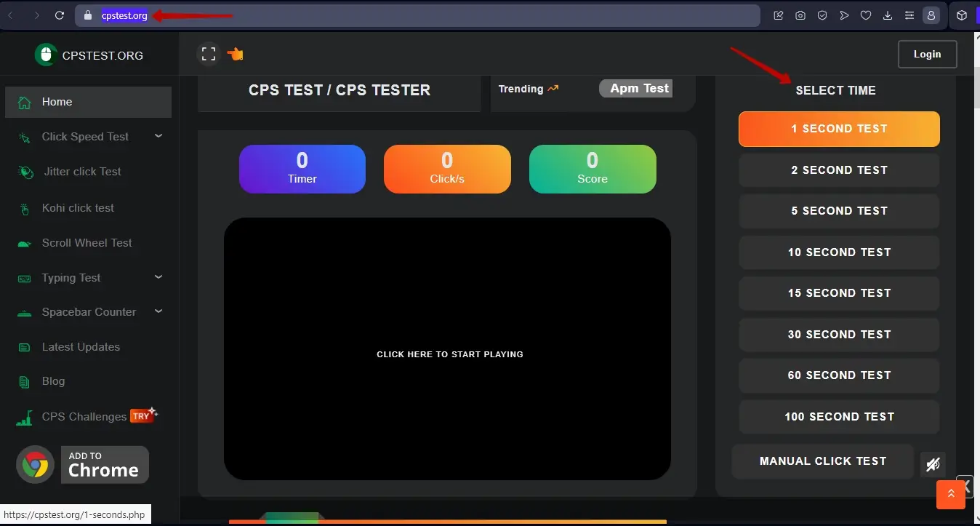Open the Jitter click Test page
980x526 pixels.
pos(82,172)
